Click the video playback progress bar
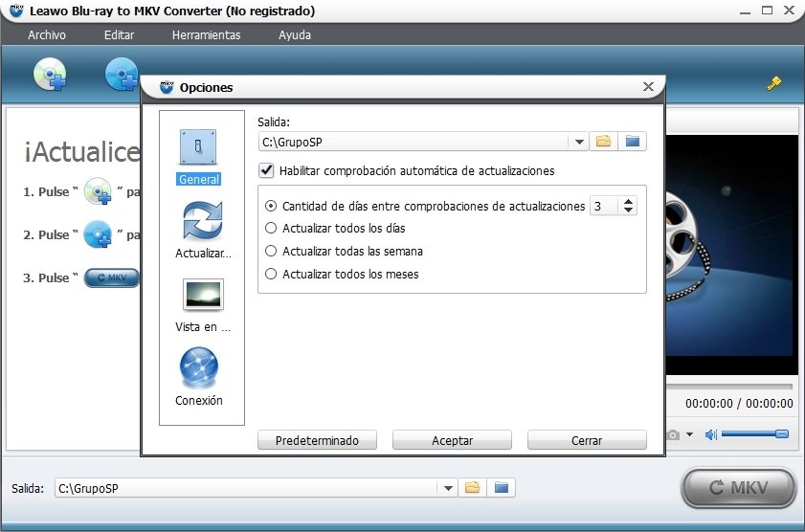The image size is (805, 532). click(x=729, y=386)
